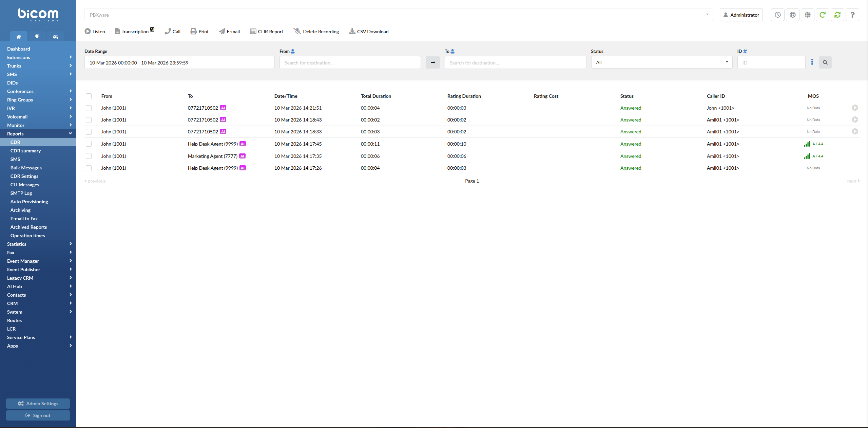Open Transcription AI tool

134,31
